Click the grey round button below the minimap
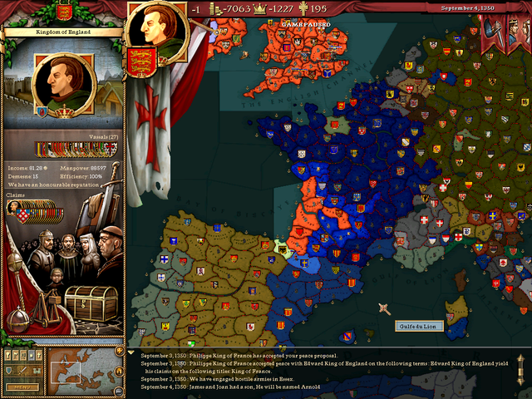This screenshot has width=532, height=399. pyautogui.click(x=119, y=392)
